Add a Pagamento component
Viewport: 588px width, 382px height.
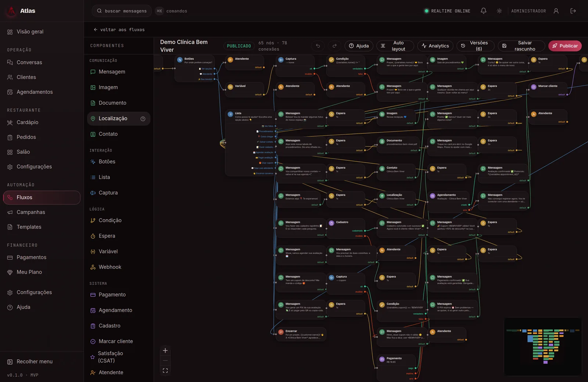click(x=119, y=295)
